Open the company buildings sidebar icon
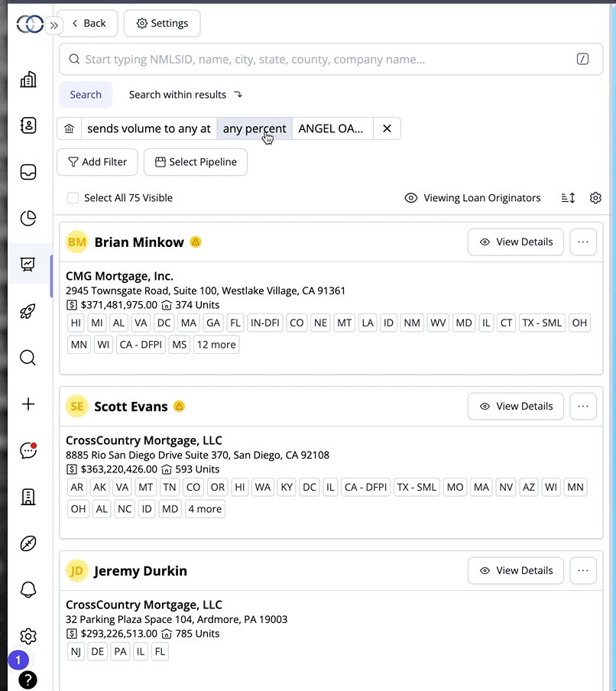This screenshot has width=616, height=691. click(28, 79)
